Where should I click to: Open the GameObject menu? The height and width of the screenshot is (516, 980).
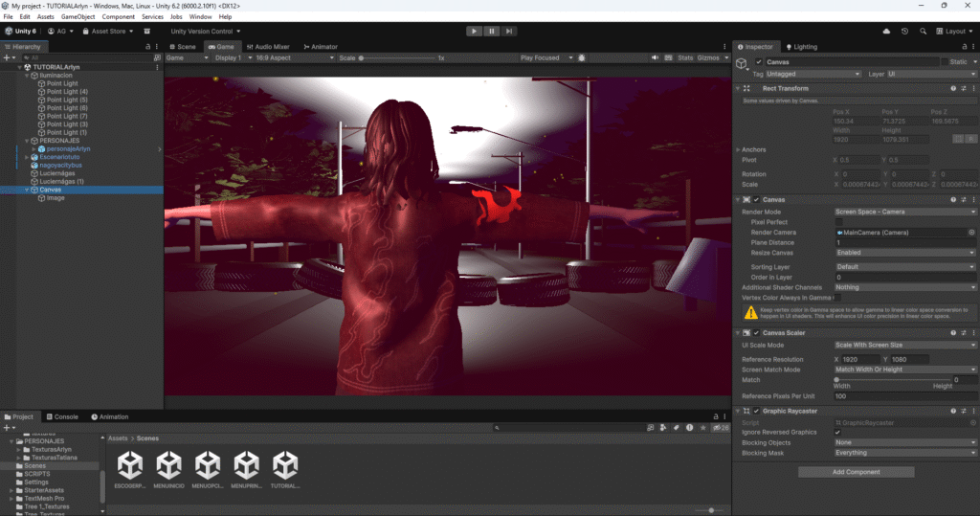(x=78, y=17)
